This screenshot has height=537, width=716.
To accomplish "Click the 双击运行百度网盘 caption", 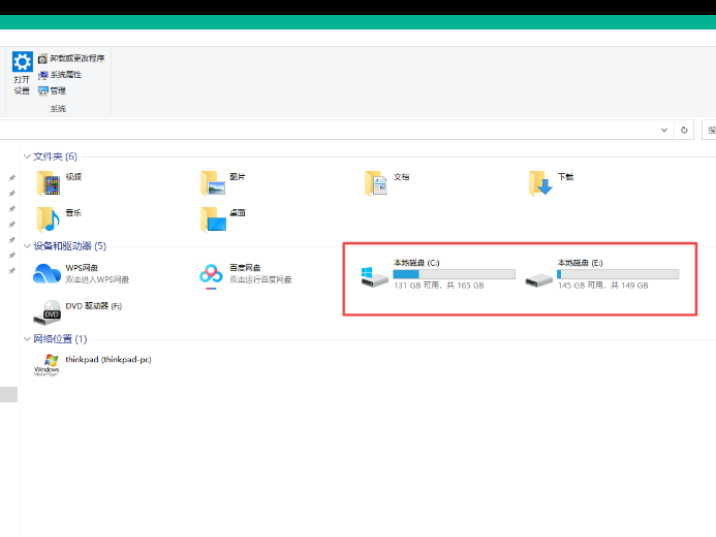I will point(261,279).
